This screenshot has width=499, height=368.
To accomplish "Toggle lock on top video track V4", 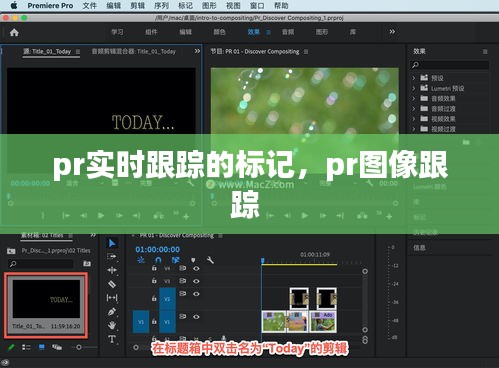I will 154,268.
